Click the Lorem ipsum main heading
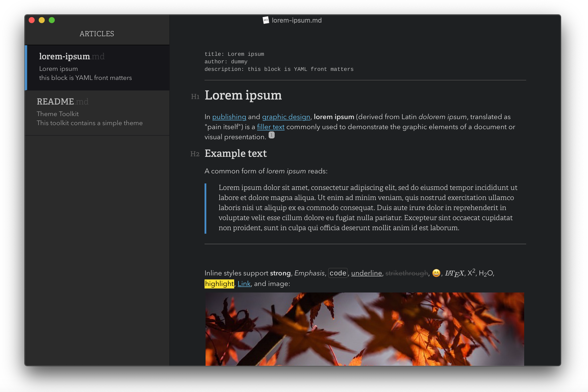Image resolution: width=588 pixels, height=392 pixels. coord(243,95)
